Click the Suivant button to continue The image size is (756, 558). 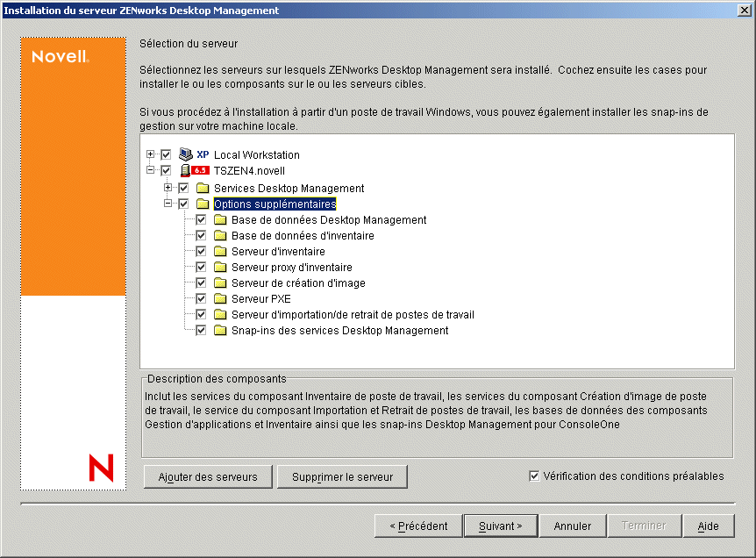point(500,526)
